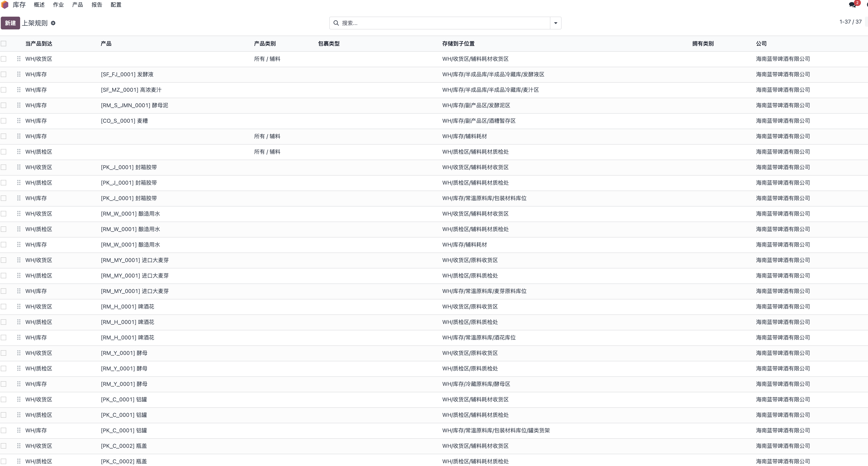Viewport: 868px width, 466px height.
Task: Toggle the select-all header checkbox
Action: (4, 44)
